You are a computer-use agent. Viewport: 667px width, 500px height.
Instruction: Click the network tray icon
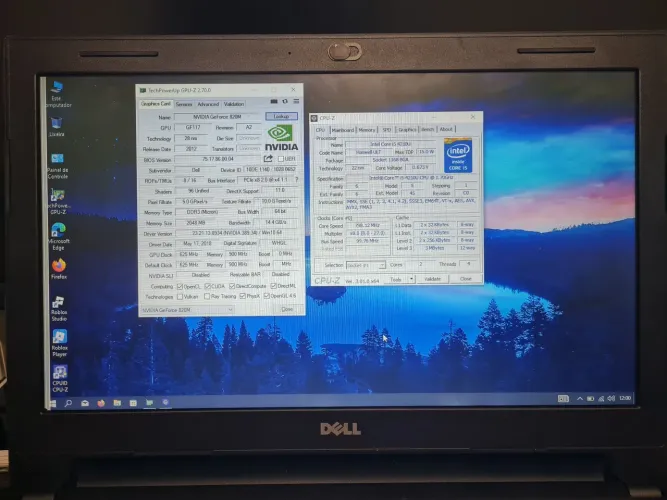[601, 399]
